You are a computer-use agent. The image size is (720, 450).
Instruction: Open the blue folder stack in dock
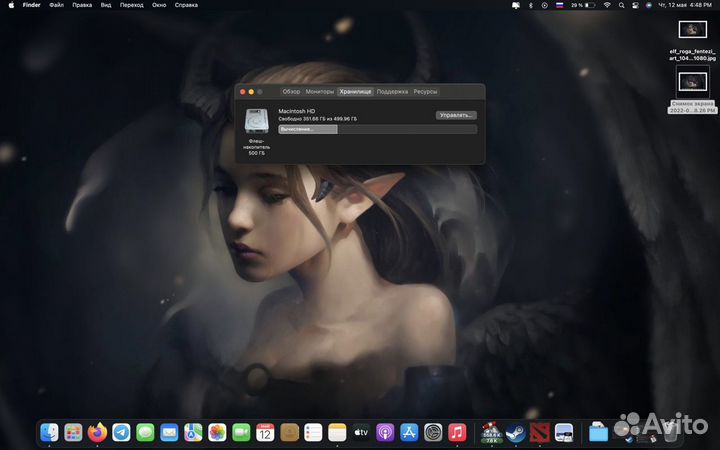click(x=598, y=433)
